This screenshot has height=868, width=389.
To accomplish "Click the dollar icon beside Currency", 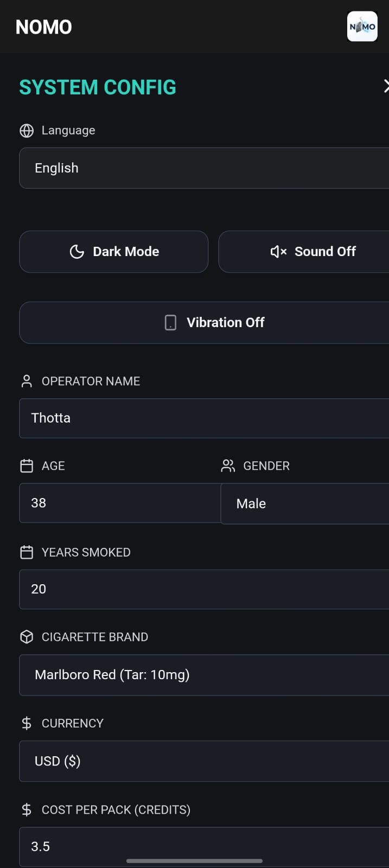I will coord(27,723).
